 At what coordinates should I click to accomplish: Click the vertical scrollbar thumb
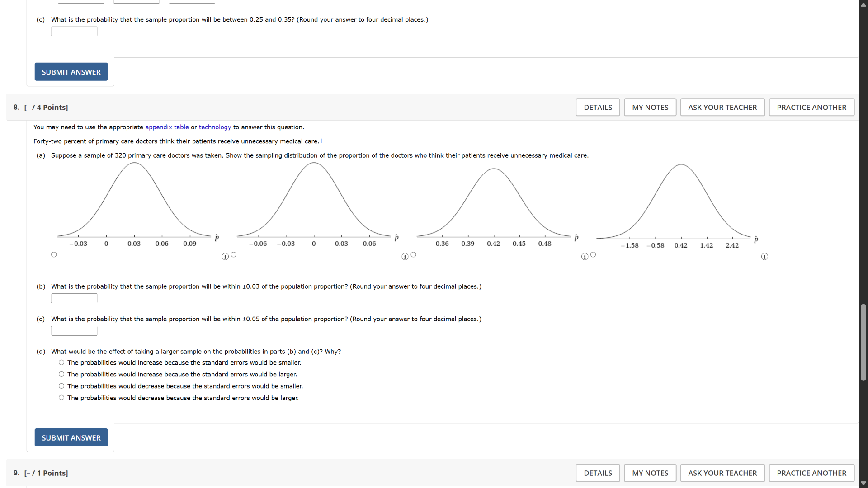point(863,342)
